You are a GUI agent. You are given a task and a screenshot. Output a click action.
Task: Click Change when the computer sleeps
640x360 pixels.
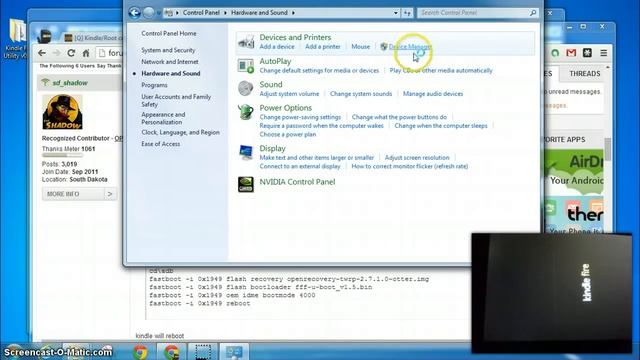coord(441,126)
